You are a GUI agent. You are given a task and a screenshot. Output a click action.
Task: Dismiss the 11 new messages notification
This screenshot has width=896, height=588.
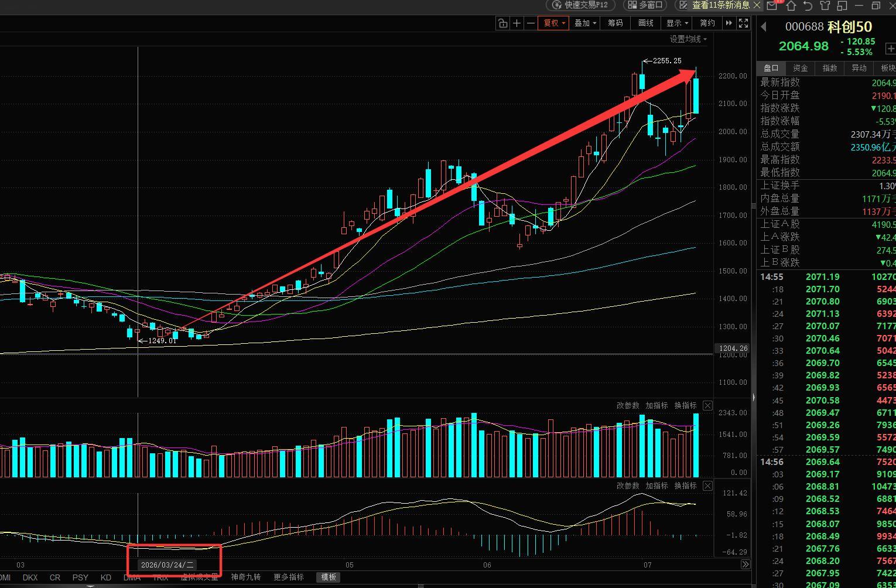(x=757, y=5)
